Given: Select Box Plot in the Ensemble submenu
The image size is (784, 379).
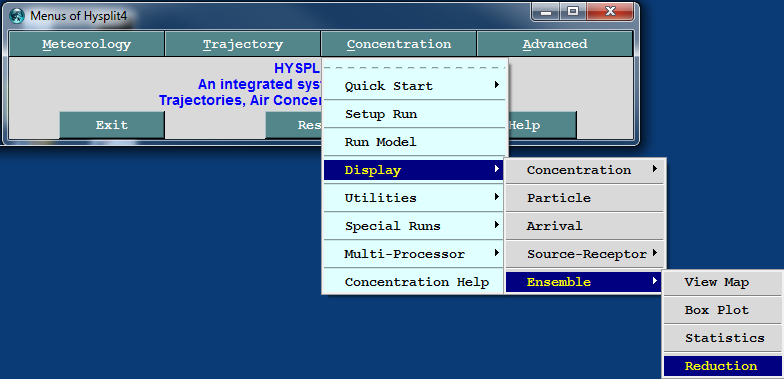Looking at the screenshot, I should [723, 310].
